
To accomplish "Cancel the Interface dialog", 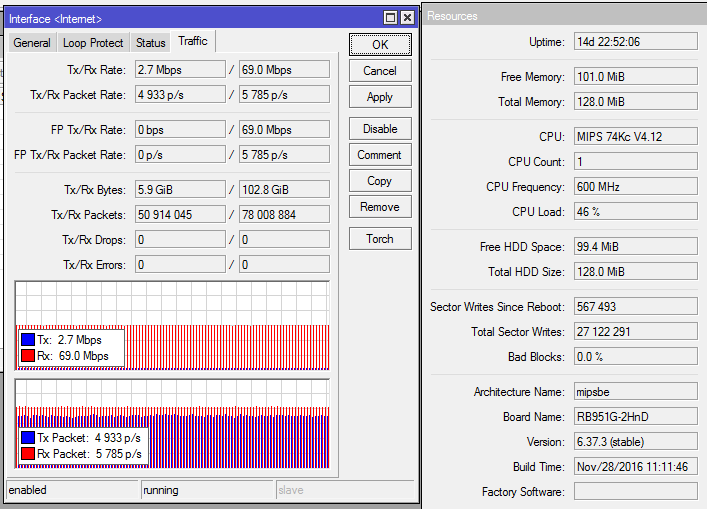I will pyautogui.click(x=379, y=71).
